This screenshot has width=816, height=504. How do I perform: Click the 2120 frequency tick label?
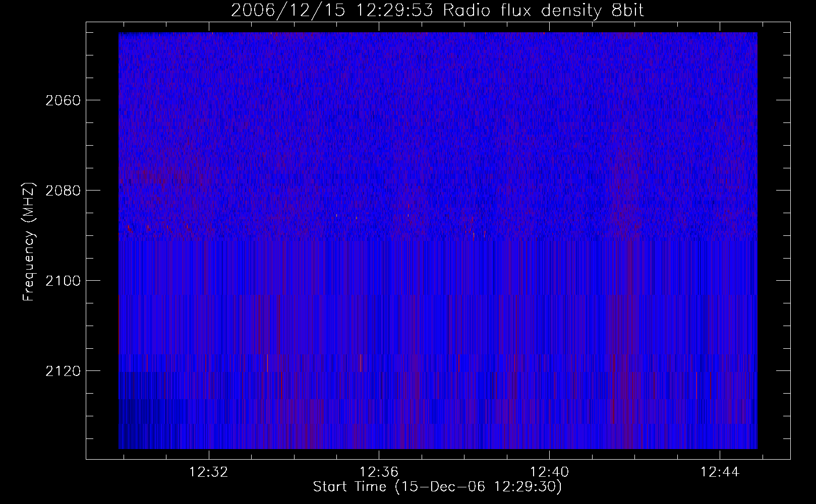pos(63,371)
